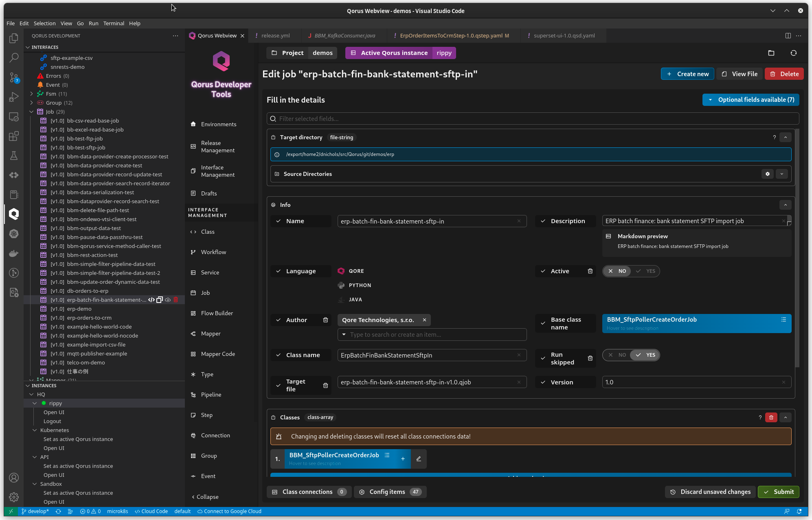Expand the Fsm (11) tree node
The height and width of the screenshot is (520, 812).
[x=31, y=94]
